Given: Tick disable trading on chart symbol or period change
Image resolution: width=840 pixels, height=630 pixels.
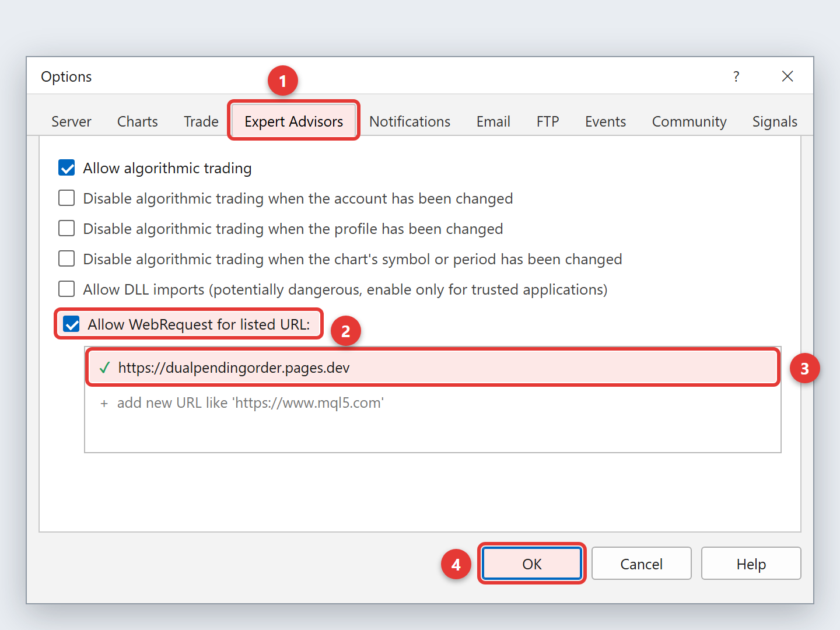Looking at the screenshot, I should pos(66,259).
